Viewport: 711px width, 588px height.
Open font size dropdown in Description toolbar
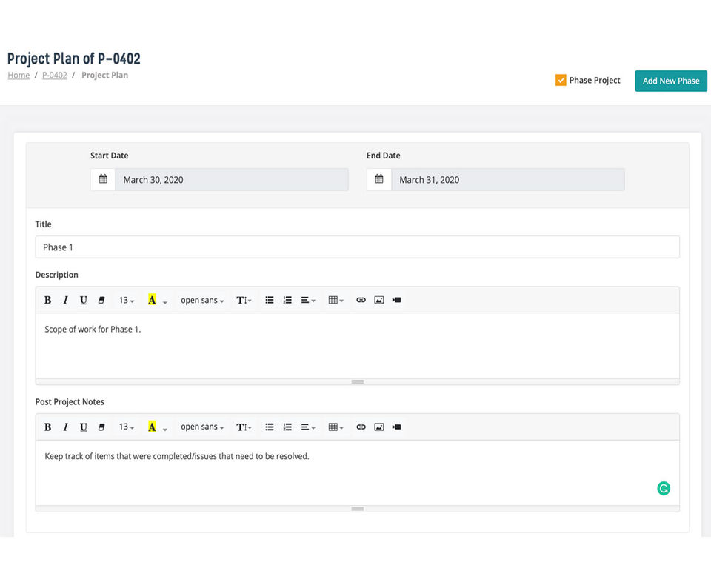click(x=127, y=300)
